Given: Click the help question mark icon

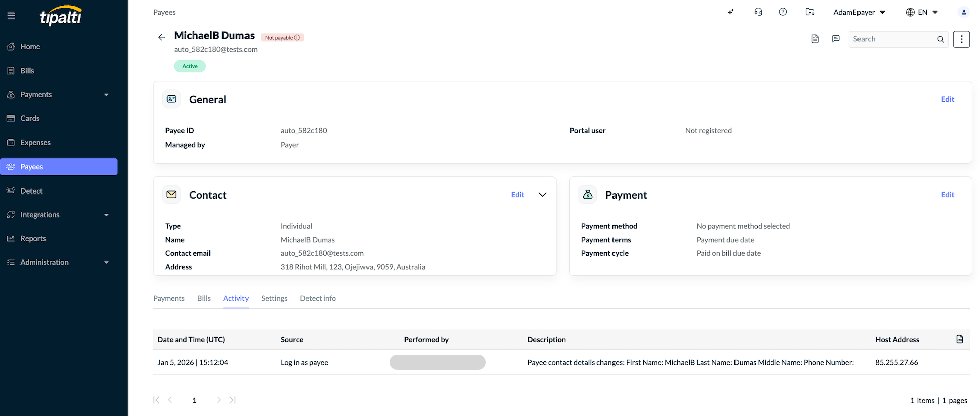Looking at the screenshot, I should [x=783, y=12].
